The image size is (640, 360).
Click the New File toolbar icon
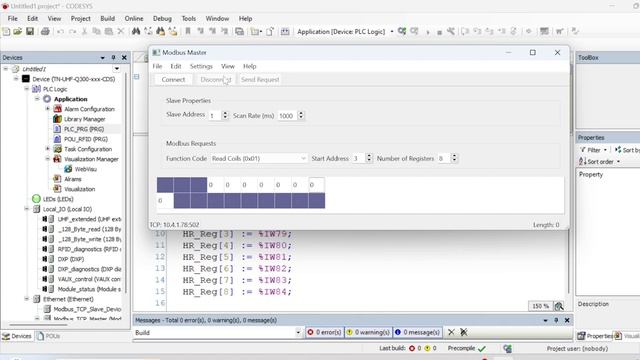tap(6, 31)
